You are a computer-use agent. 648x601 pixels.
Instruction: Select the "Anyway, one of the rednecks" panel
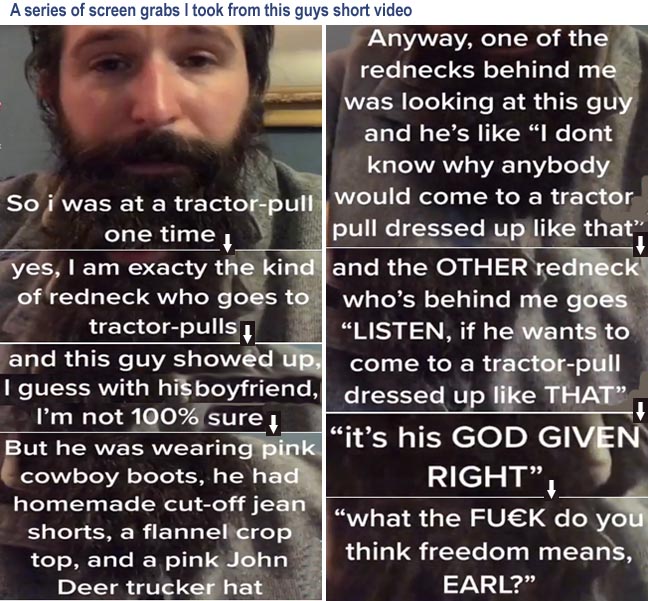point(487,136)
